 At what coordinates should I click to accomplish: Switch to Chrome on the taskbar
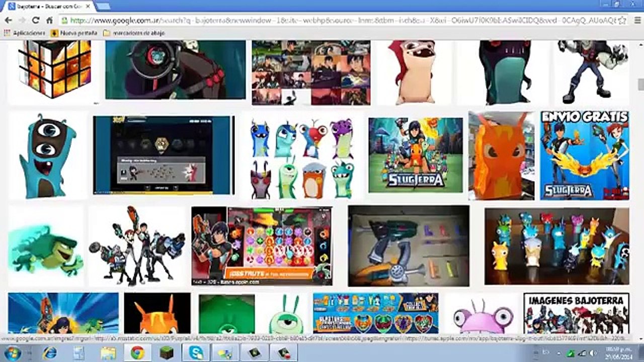point(137,353)
